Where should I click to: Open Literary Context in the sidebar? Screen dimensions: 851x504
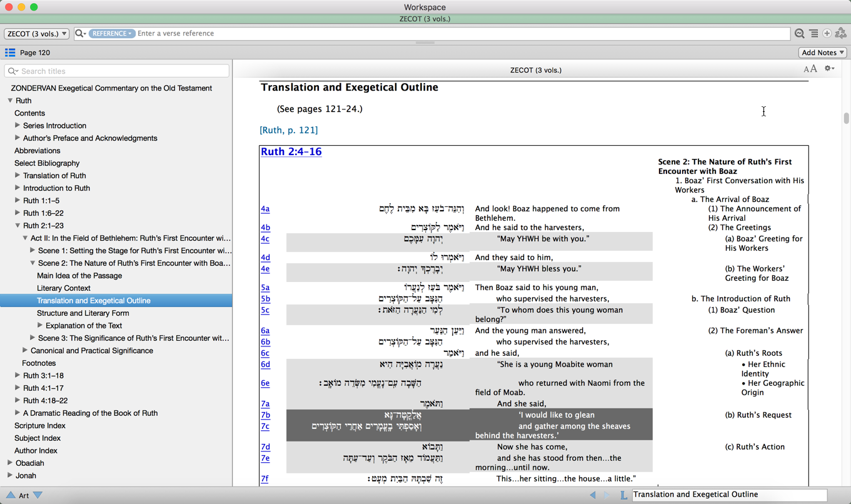[x=64, y=288]
